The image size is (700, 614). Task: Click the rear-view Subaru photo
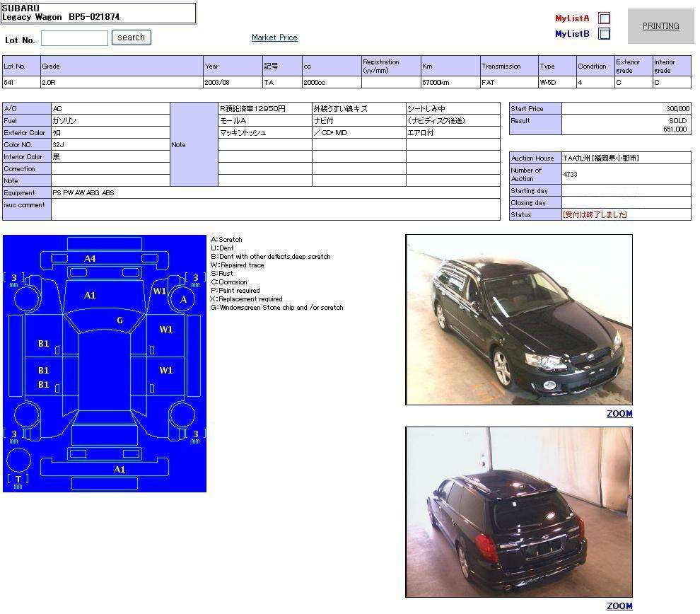click(x=519, y=512)
